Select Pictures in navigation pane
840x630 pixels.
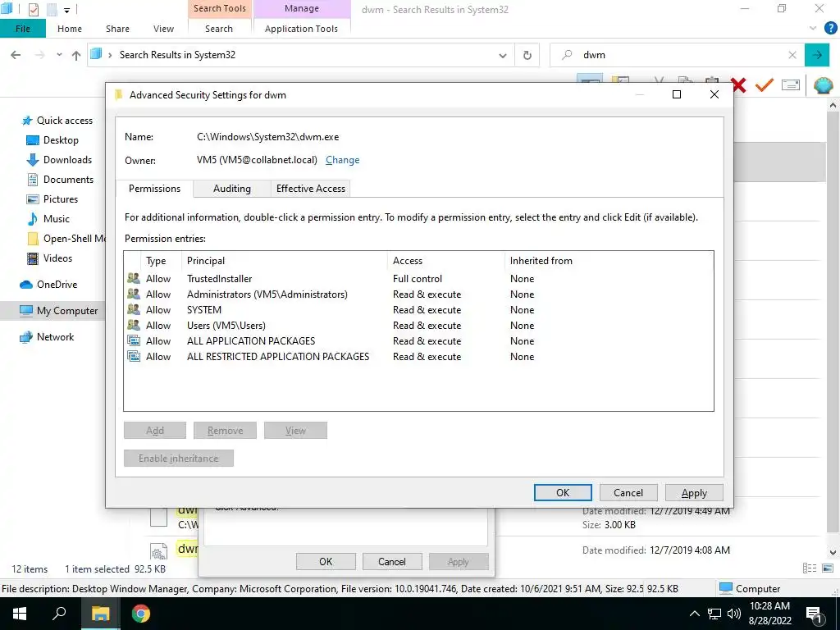click(61, 199)
